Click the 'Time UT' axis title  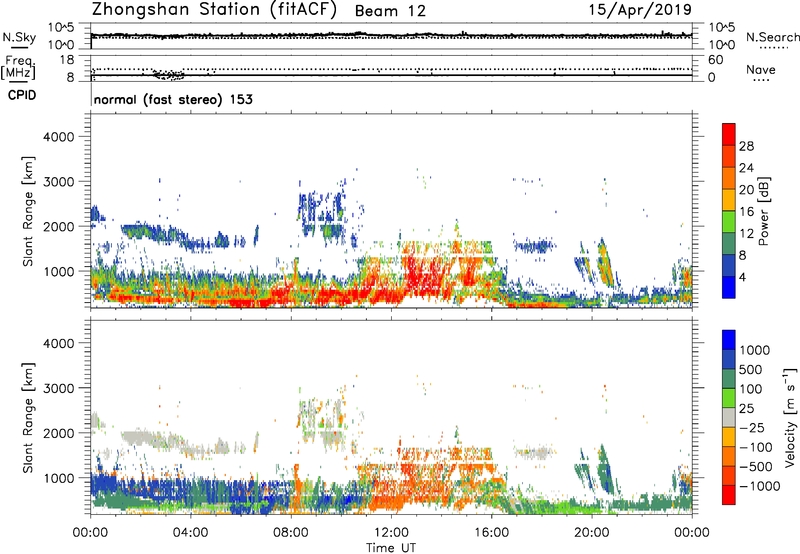pos(391,548)
